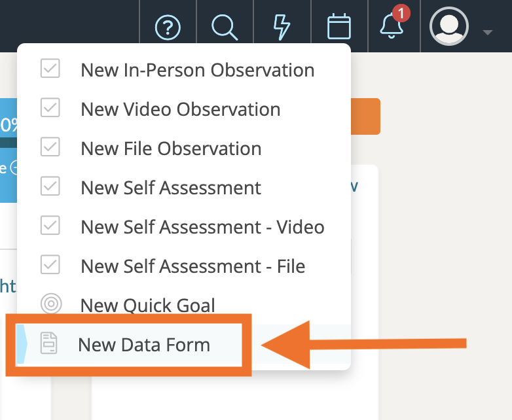Select New Quick Goal option
Image resolution: width=512 pixels, height=420 pixels.
(x=147, y=306)
